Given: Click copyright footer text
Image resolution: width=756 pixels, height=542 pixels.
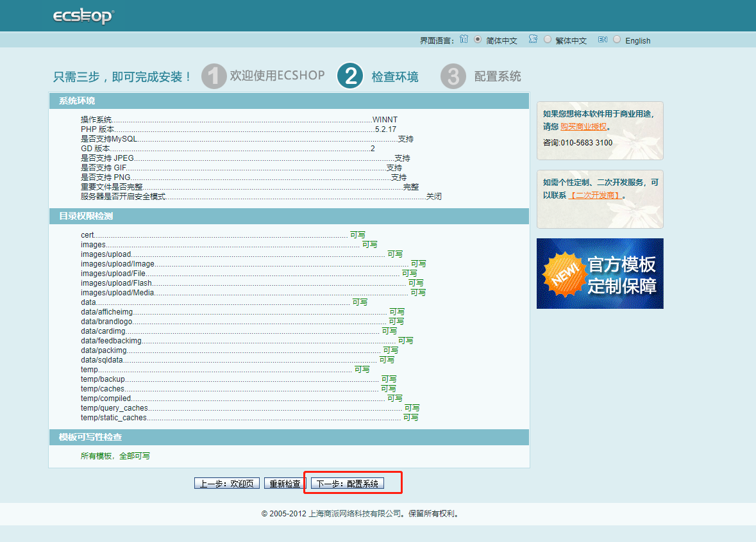Looking at the screenshot, I should click(361, 514).
